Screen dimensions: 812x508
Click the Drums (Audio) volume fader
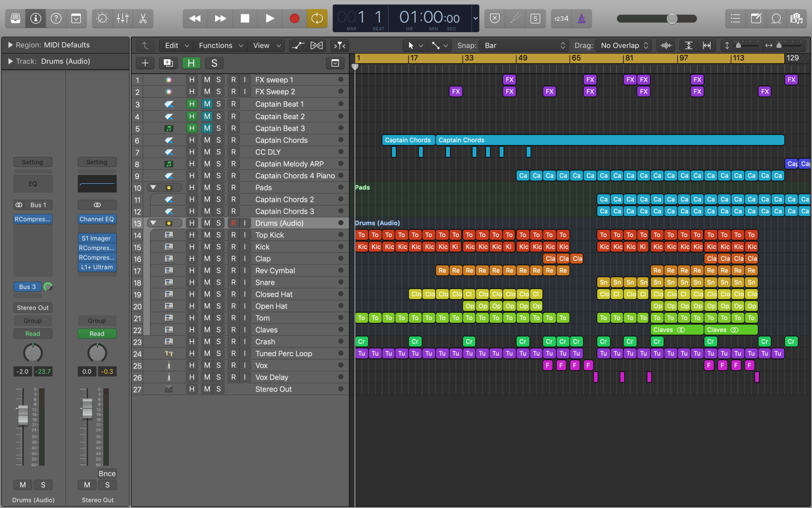click(x=23, y=414)
